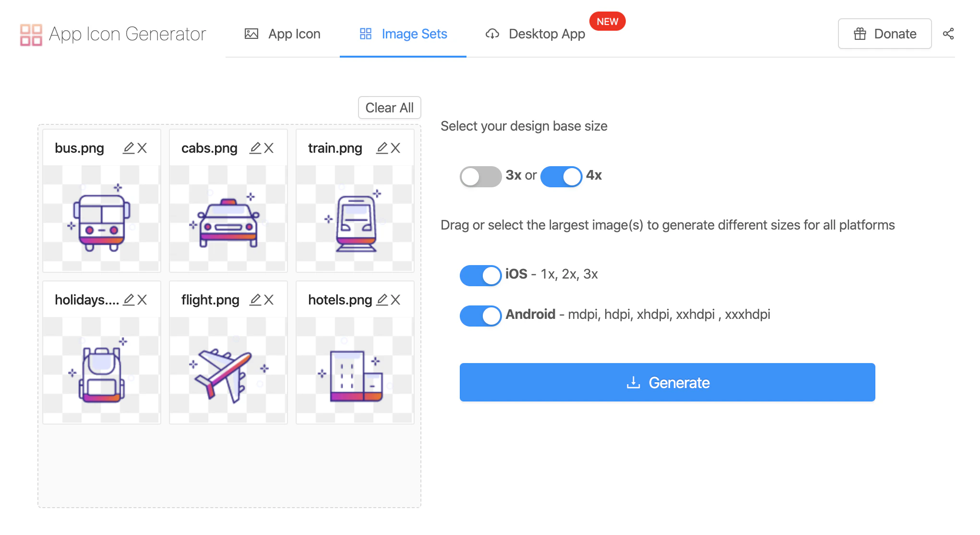This screenshot has height=535, width=980.
Task: Open the Desktop App tab
Action: (536, 34)
